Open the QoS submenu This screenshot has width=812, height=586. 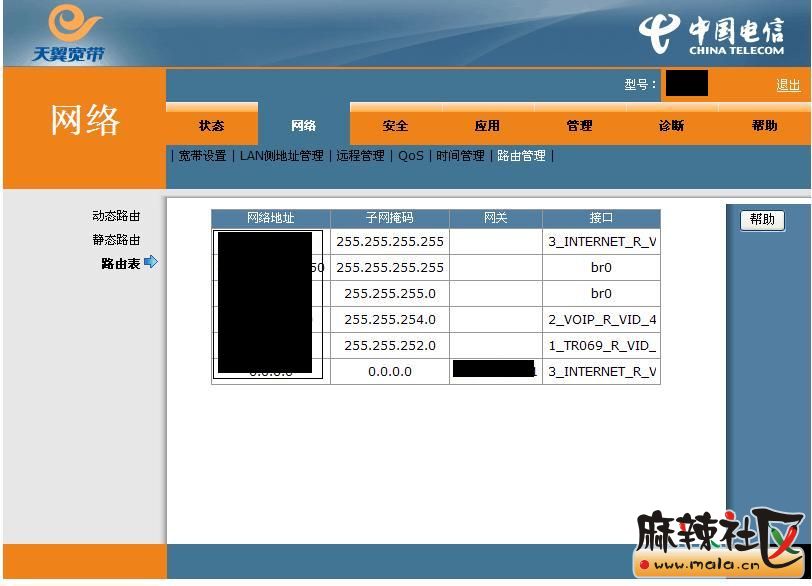pos(411,156)
